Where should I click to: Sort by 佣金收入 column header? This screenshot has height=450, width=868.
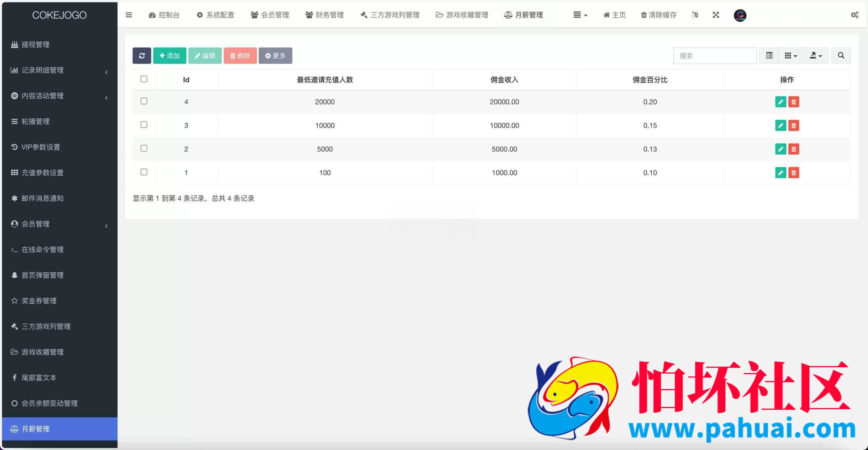pos(505,80)
